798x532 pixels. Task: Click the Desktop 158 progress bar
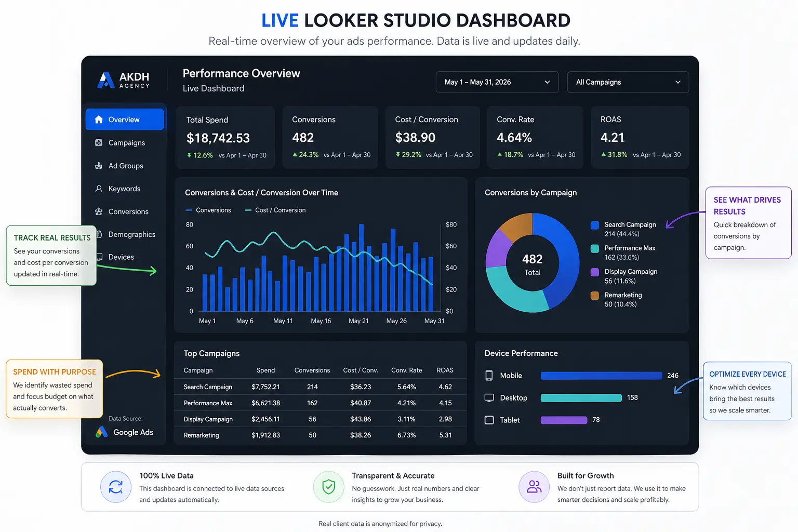point(581,398)
